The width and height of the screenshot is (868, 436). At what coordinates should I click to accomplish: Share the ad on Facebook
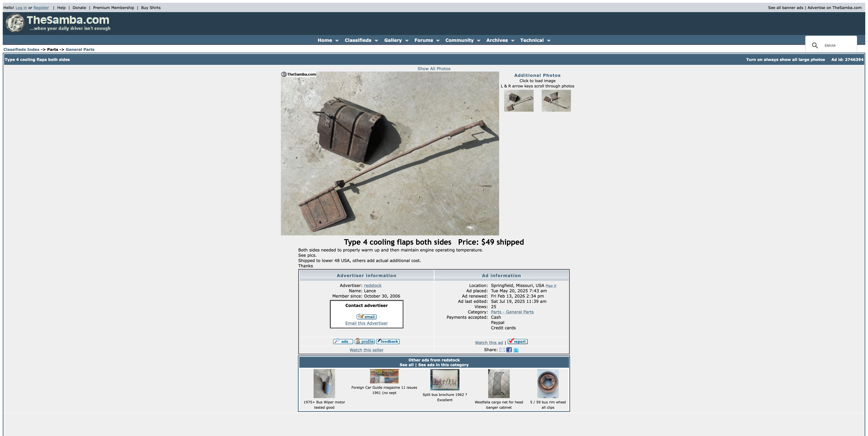pos(509,350)
